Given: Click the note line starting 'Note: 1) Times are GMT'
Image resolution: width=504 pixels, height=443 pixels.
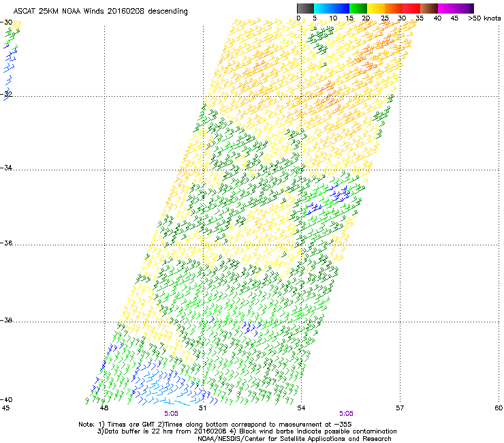Looking at the screenshot, I should click(x=215, y=425).
